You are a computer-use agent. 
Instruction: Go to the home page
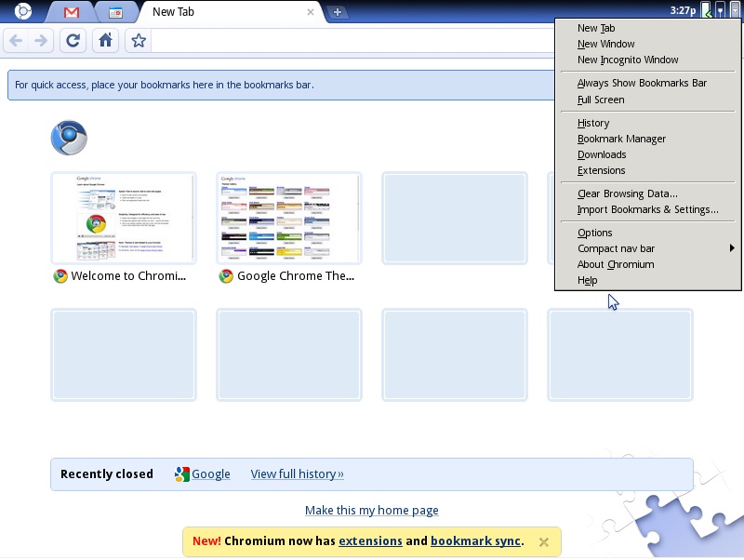105,41
